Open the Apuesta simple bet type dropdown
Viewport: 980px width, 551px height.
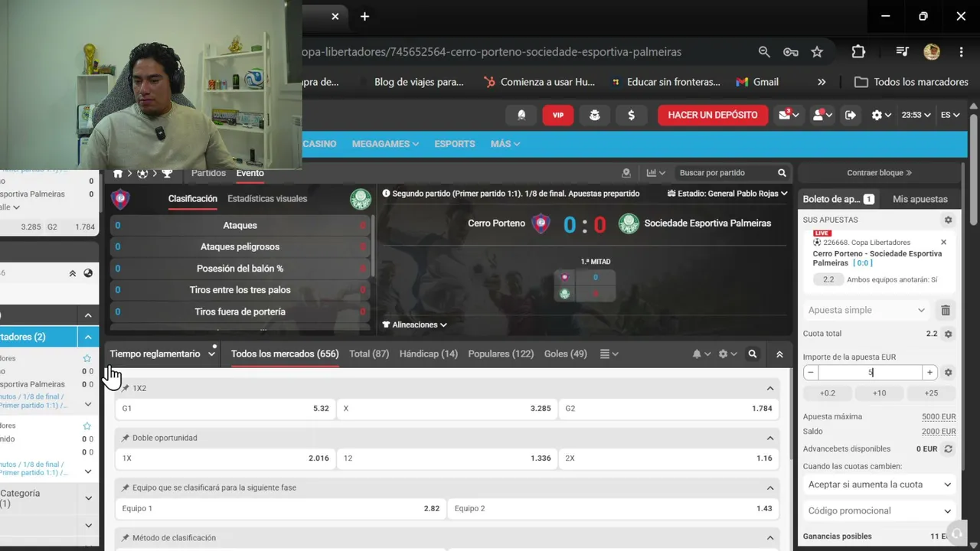click(x=867, y=310)
